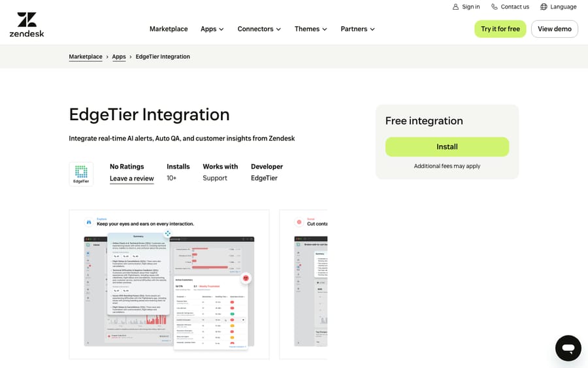Click 'EdgeTier Integration' breadcrumb text
The width and height of the screenshot is (588, 368).
coord(163,57)
